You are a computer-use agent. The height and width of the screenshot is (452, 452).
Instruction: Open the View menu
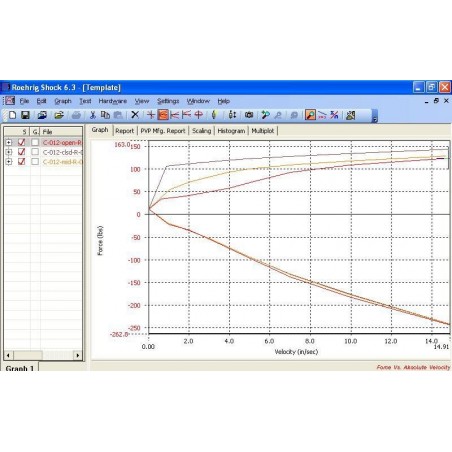142,101
